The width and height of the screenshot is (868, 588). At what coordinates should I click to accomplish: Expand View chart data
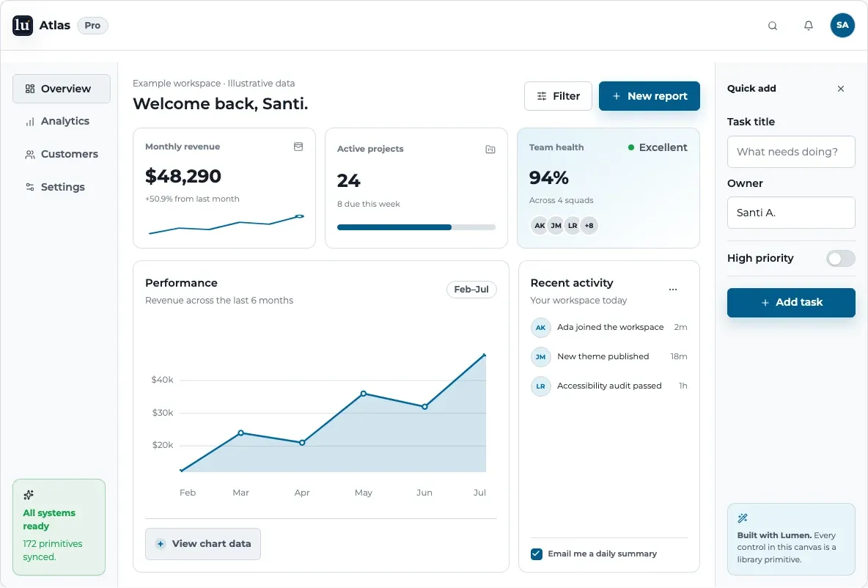tap(202, 544)
